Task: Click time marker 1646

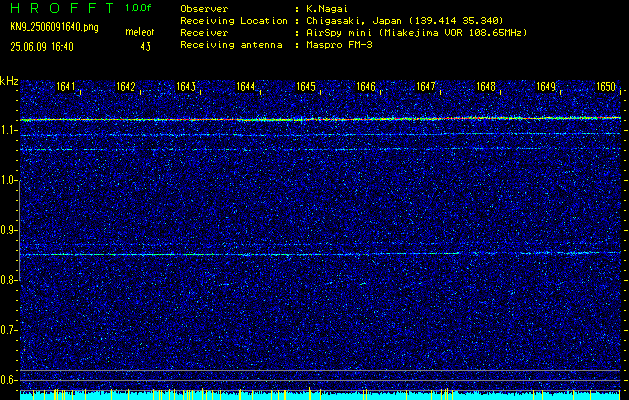Action: [x=366, y=87]
